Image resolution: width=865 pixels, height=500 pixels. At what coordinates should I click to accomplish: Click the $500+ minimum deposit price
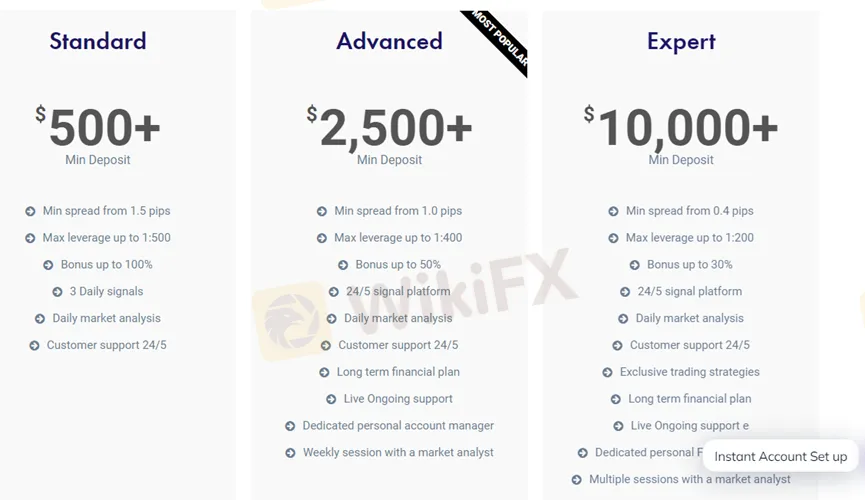(99, 128)
